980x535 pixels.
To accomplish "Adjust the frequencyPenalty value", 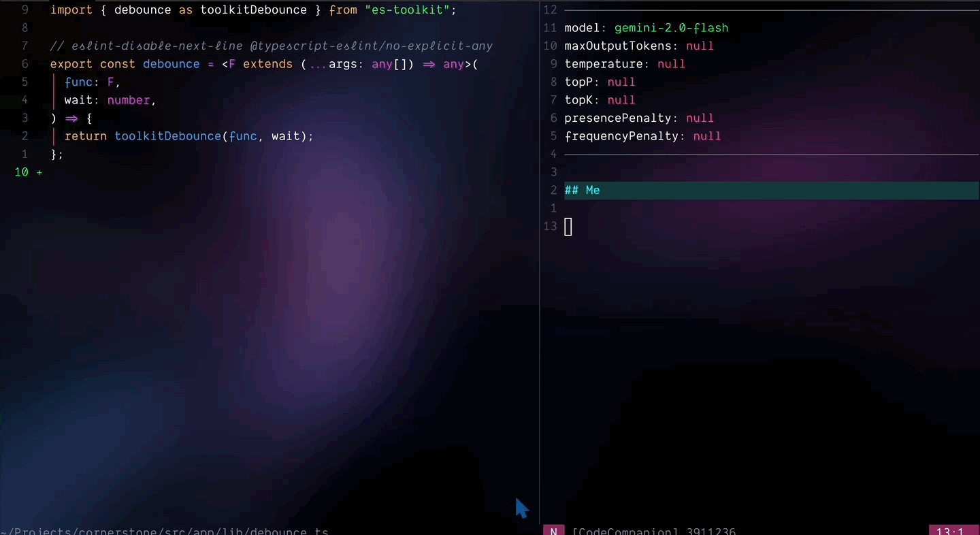I will click(706, 136).
